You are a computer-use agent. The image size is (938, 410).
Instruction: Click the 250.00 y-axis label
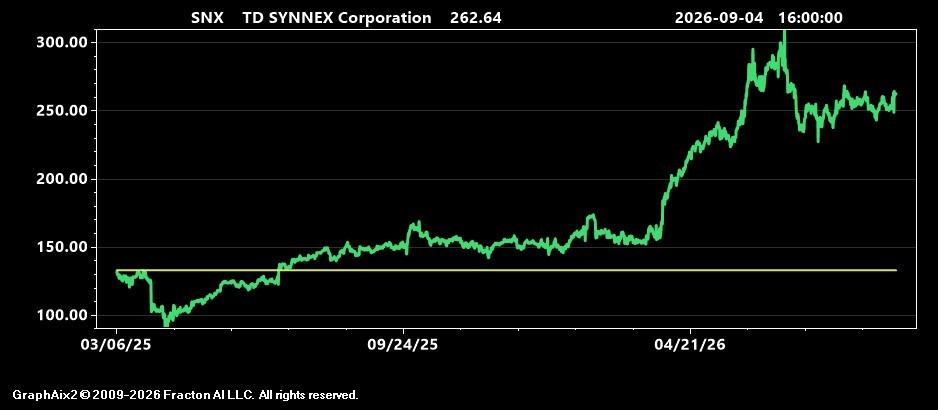tap(64, 111)
